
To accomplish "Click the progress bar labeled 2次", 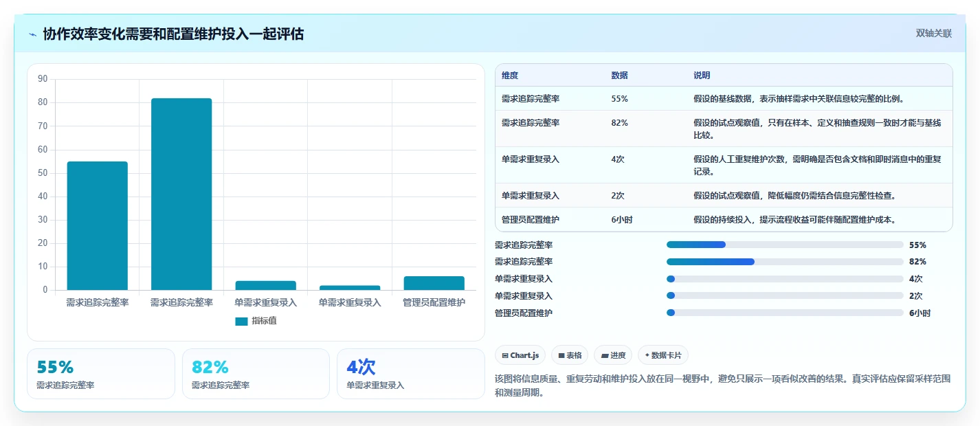I will click(785, 296).
